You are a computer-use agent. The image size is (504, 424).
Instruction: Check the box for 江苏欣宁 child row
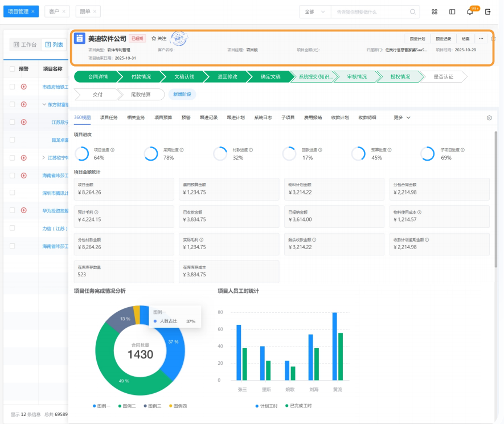coord(12,122)
